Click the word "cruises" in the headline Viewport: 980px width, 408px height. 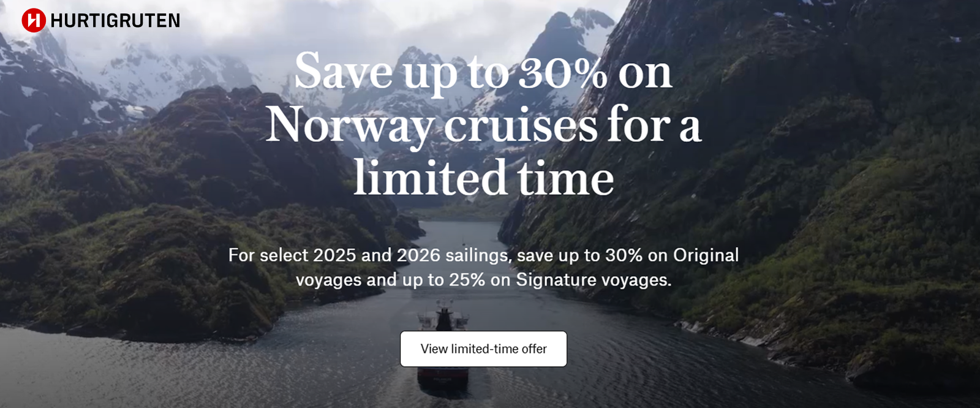pos(520,126)
